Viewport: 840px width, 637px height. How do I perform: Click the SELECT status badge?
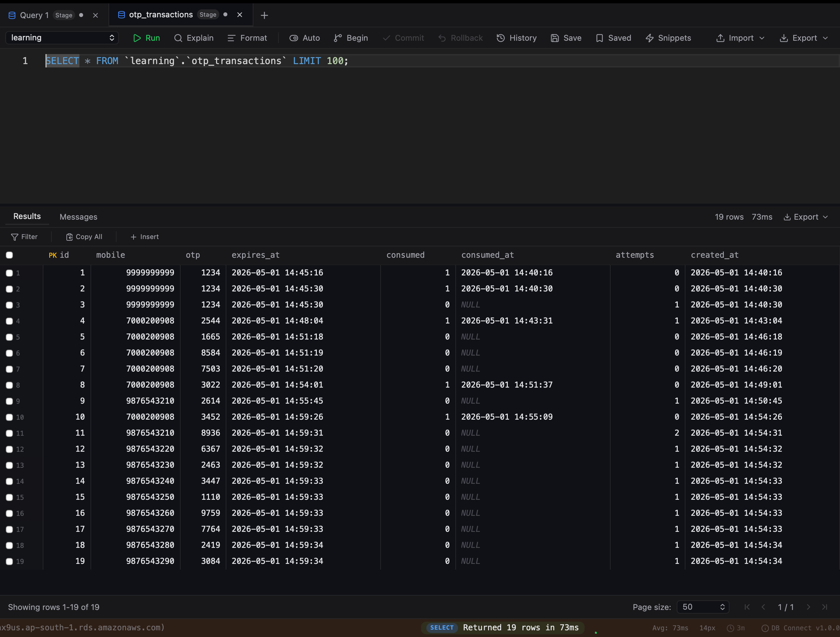coord(442,628)
